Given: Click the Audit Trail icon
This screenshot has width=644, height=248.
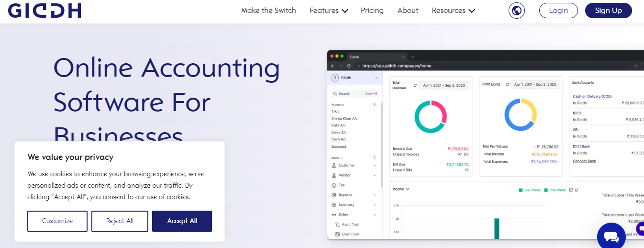Looking at the screenshot, I should tap(337, 225).
